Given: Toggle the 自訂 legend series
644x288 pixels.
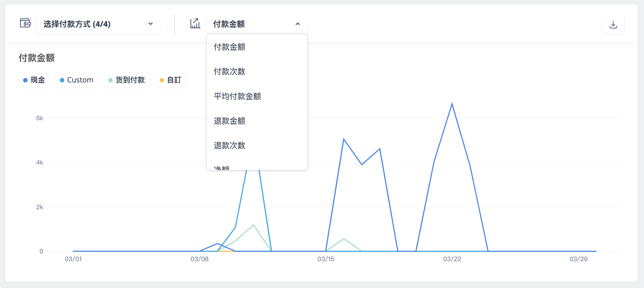Looking at the screenshot, I should tap(171, 80).
